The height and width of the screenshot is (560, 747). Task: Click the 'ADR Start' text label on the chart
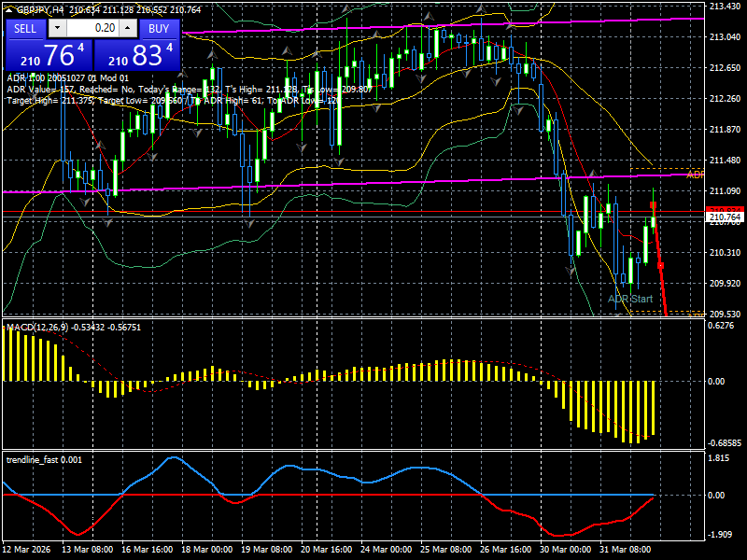630,299
